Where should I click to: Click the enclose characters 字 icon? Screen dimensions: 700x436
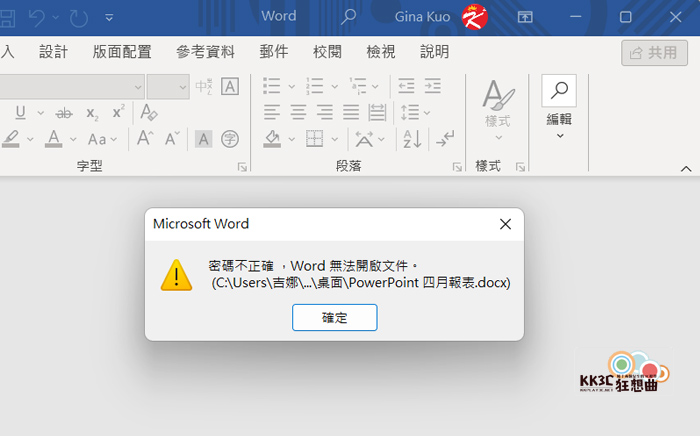coord(230,139)
